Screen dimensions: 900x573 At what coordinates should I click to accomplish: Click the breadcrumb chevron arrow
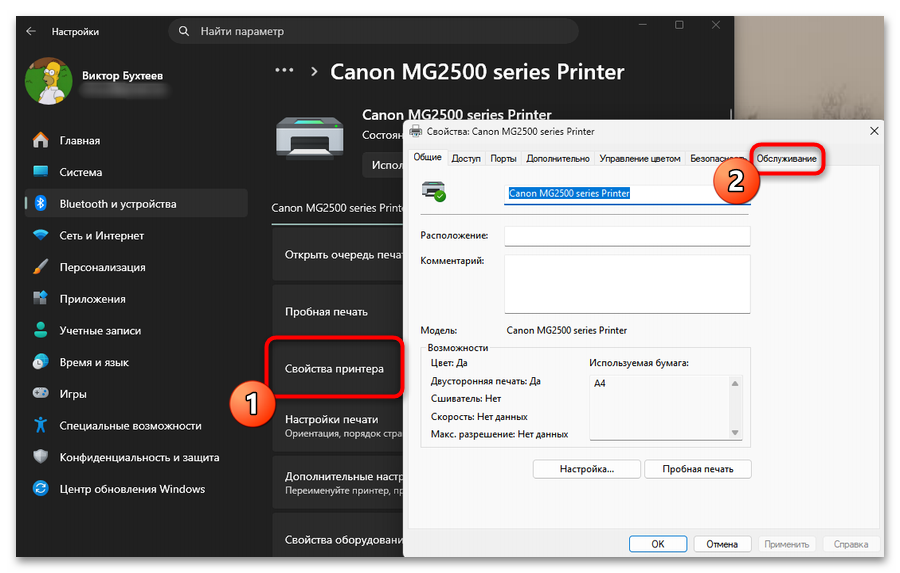[x=314, y=72]
